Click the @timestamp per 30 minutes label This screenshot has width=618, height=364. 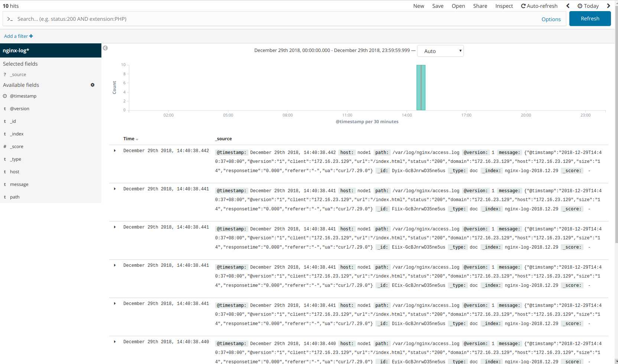[x=367, y=122]
